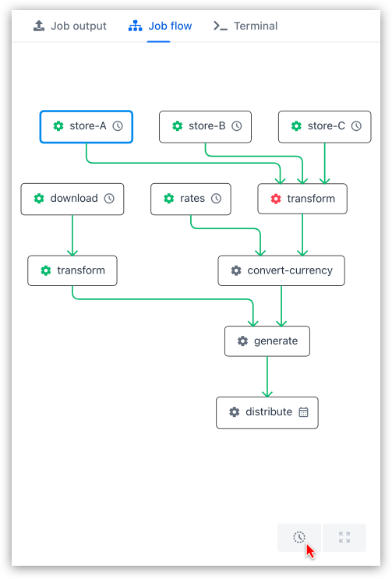Click the gray gear on convert-currency

(x=236, y=270)
